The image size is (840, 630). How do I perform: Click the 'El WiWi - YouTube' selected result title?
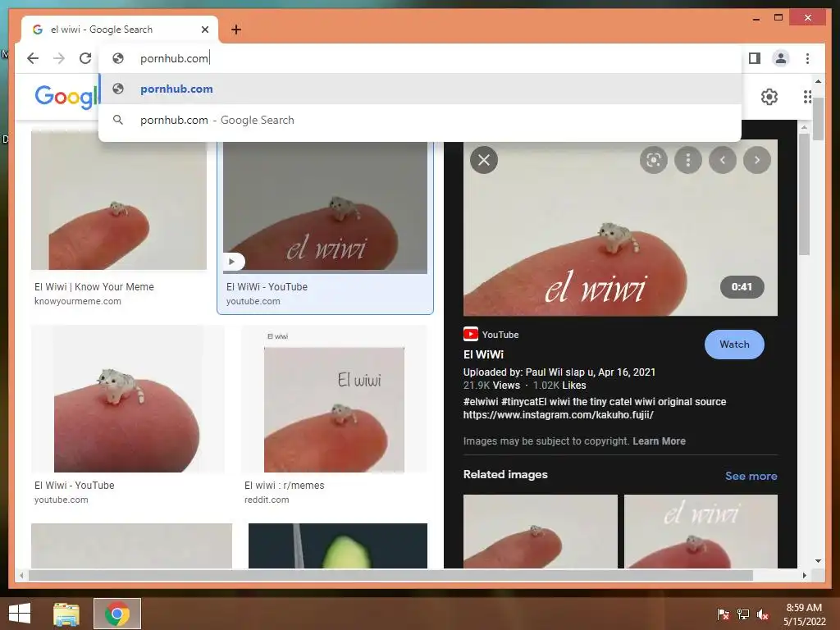(267, 286)
